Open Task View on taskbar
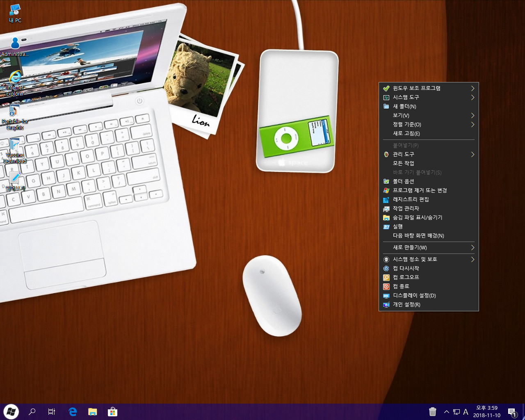Screen dimensions: 525x420 pos(52,412)
